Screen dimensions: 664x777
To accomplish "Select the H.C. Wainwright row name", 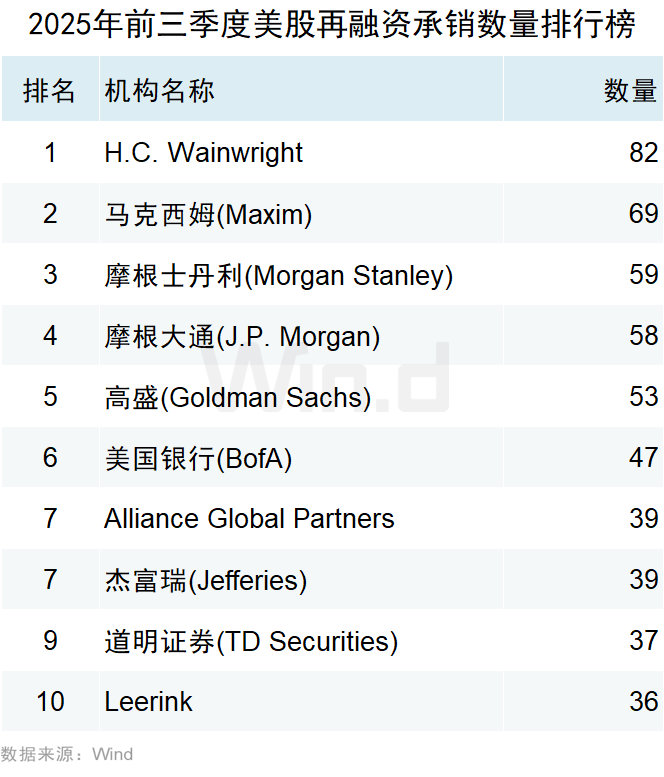I will (x=204, y=153).
